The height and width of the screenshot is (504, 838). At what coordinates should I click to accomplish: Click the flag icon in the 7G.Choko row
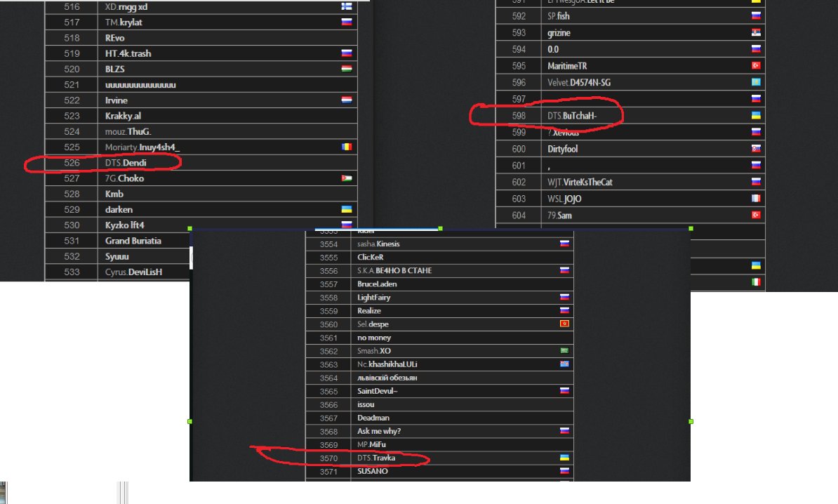346,178
